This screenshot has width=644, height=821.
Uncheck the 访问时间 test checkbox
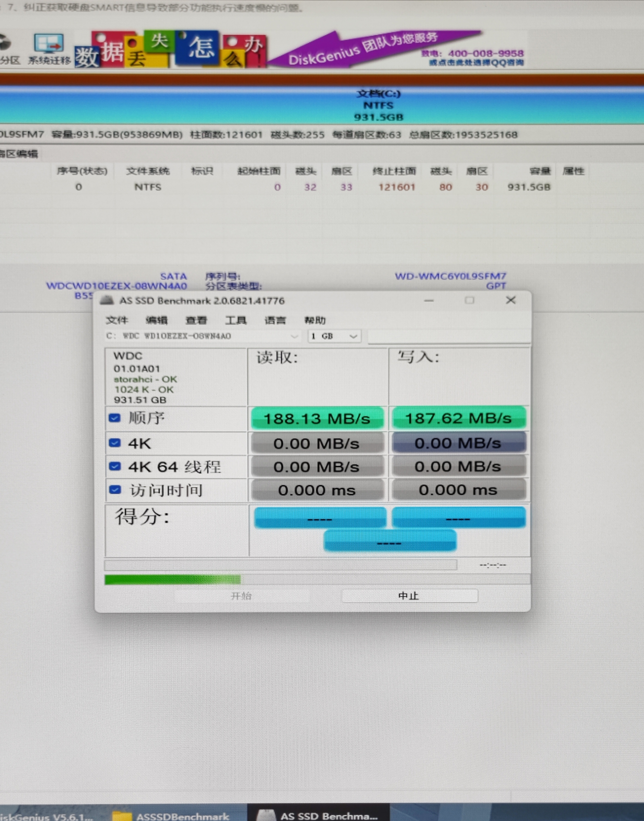tap(115, 490)
